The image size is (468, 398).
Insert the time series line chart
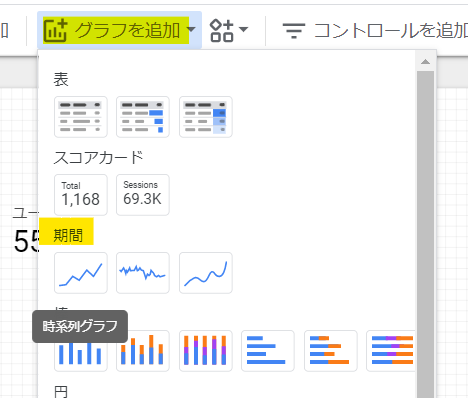point(81,273)
